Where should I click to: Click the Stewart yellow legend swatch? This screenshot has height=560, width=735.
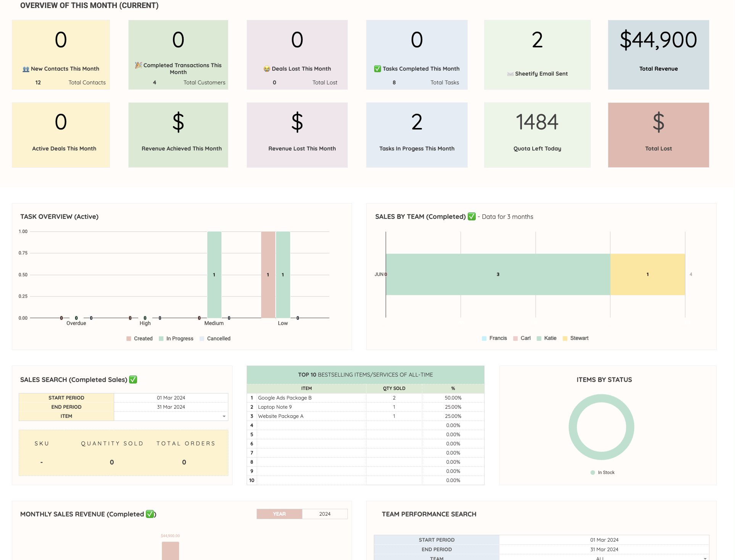(x=565, y=338)
